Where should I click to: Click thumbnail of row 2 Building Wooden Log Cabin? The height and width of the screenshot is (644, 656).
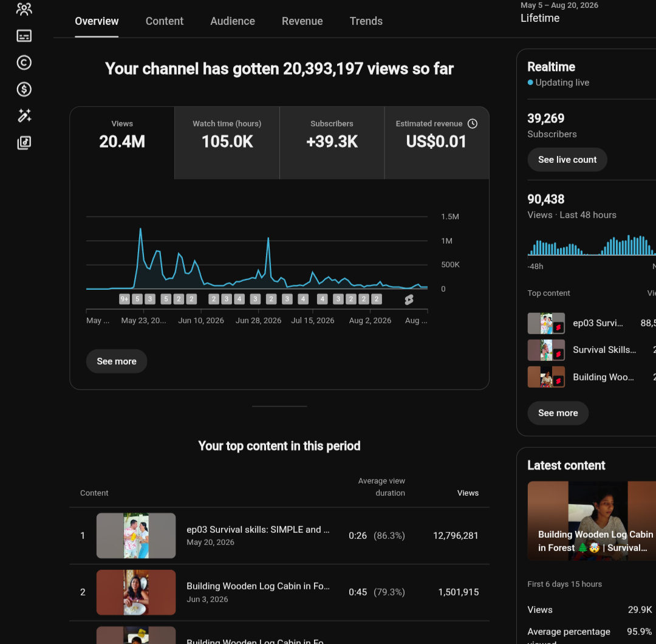click(x=136, y=592)
